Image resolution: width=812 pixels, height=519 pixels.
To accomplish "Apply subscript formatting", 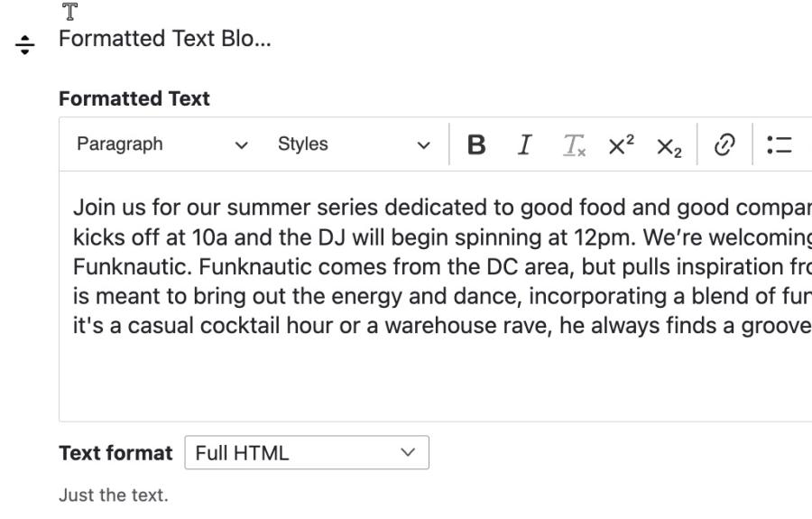I will 669,144.
